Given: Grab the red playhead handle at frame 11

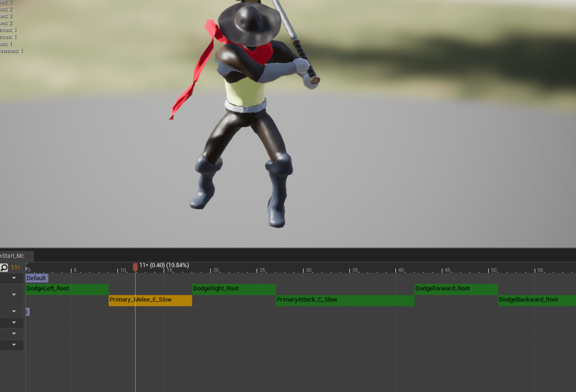Looking at the screenshot, I should pos(135,267).
